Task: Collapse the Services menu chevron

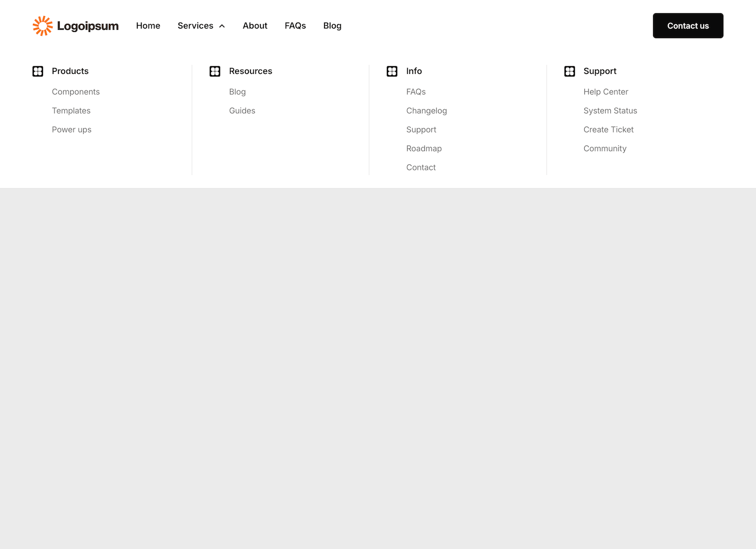Action: [x=222, y=26]
